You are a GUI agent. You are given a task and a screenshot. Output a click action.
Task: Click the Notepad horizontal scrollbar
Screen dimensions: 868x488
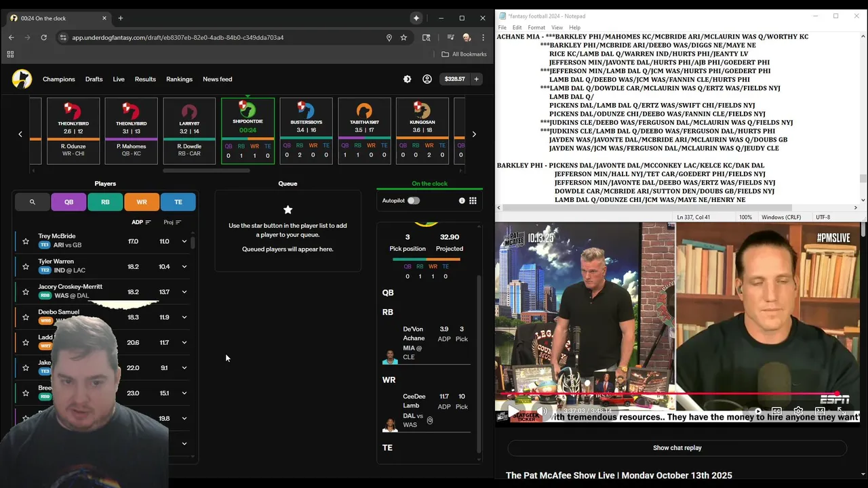point(648,208)
